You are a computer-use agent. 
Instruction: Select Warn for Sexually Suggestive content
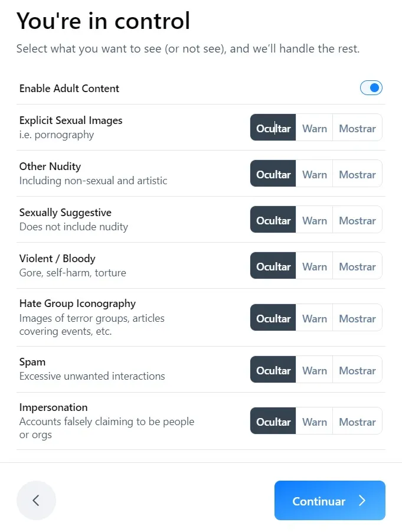pyautogui.click(x=314, y=220)
